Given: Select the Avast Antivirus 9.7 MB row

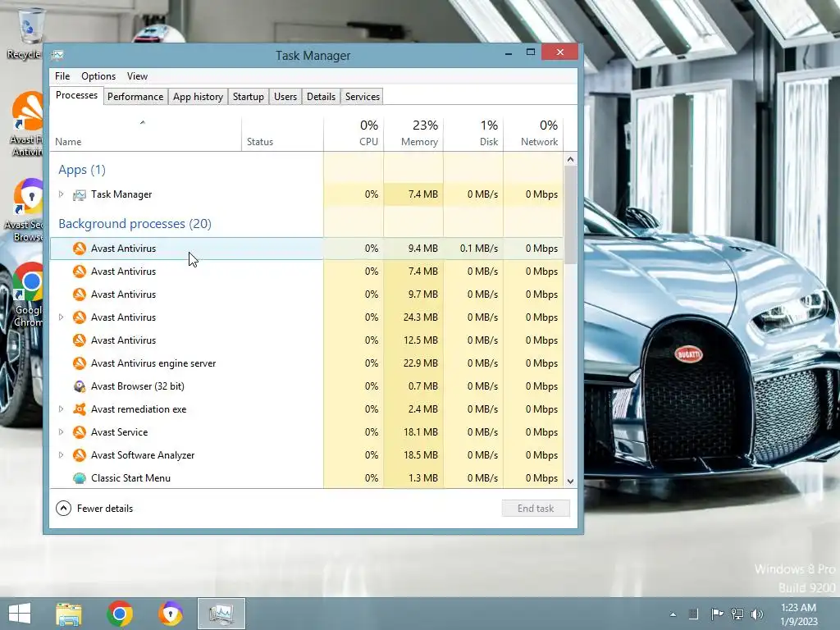Looking at the screenshot, I should 307,294.
